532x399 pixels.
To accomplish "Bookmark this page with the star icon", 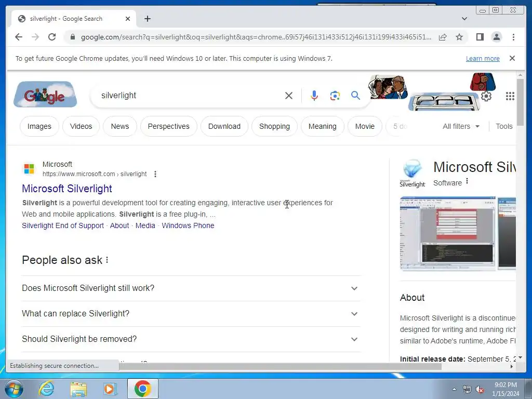I will [x=459, y=37].
